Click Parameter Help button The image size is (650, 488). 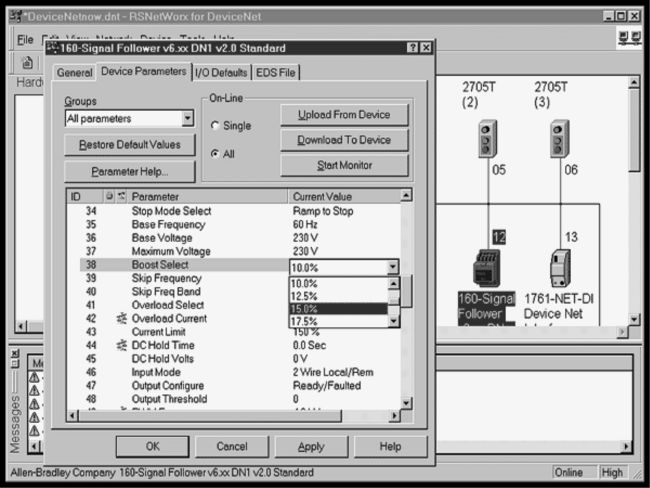[130, 172]
